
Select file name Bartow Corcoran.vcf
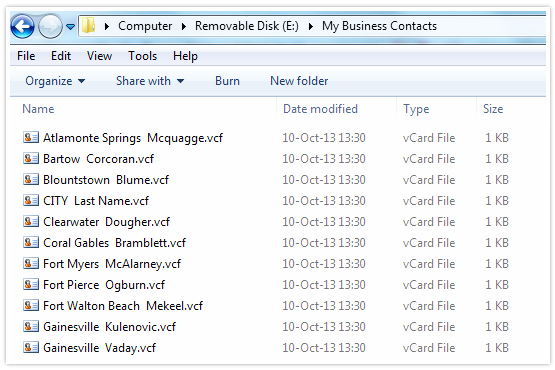(x=98, y=159)
